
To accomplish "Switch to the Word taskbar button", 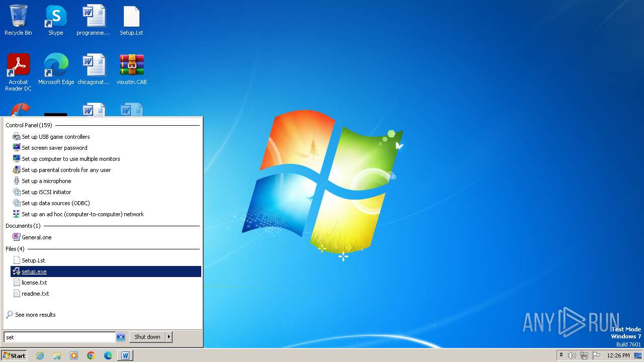I will tap(125, 355).
